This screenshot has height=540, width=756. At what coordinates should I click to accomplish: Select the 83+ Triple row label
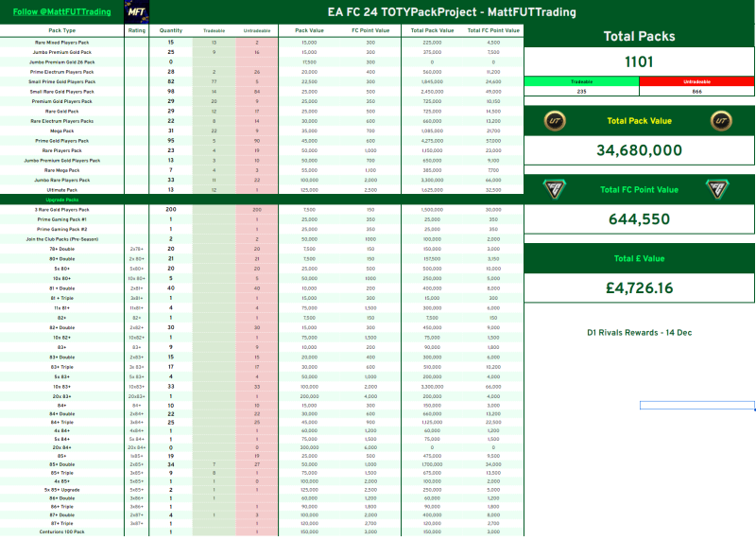[62, 367]
